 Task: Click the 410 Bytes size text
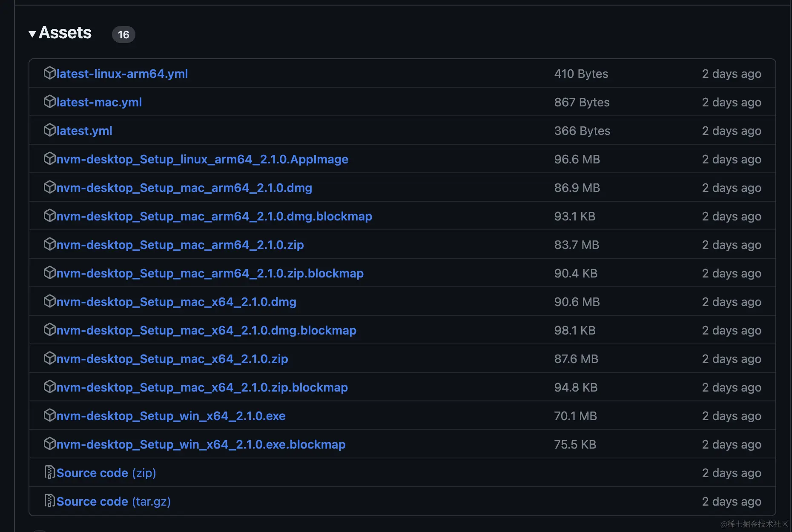click(x=581, y=74)
